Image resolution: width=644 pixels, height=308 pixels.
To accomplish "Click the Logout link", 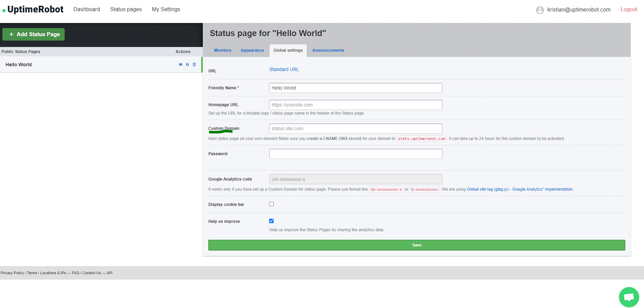I will tap(629, 9).
